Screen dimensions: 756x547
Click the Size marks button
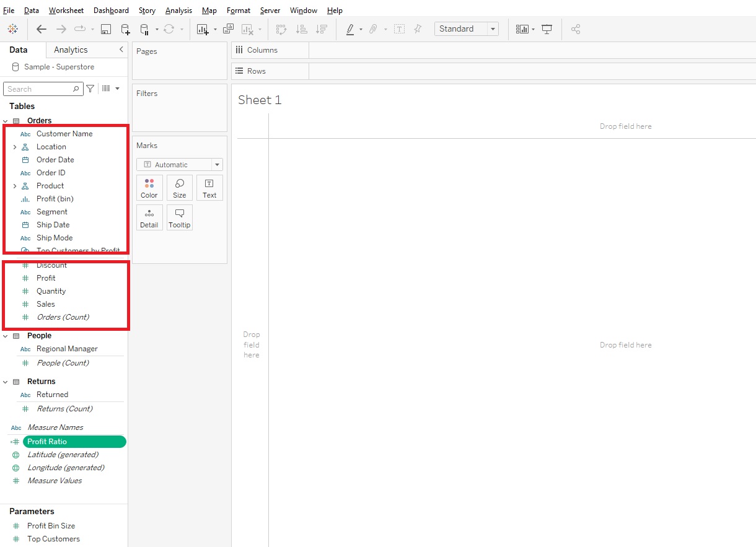click(180, 188)
